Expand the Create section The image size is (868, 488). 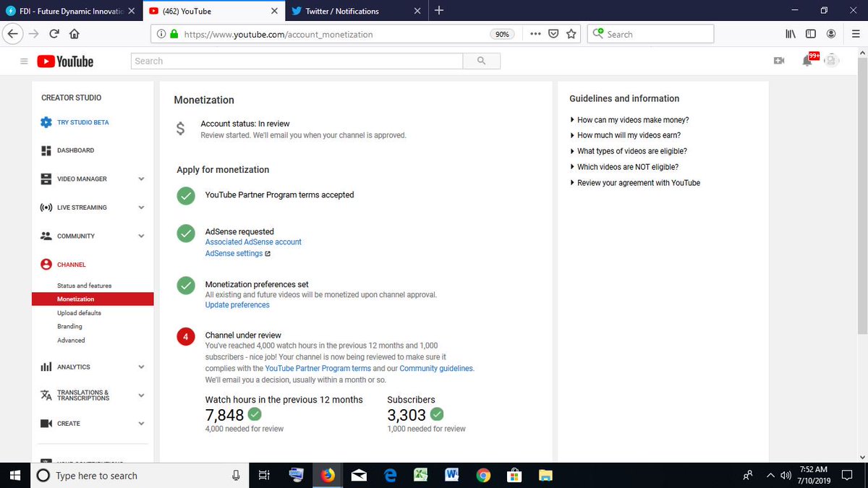[x=141, y=424]
